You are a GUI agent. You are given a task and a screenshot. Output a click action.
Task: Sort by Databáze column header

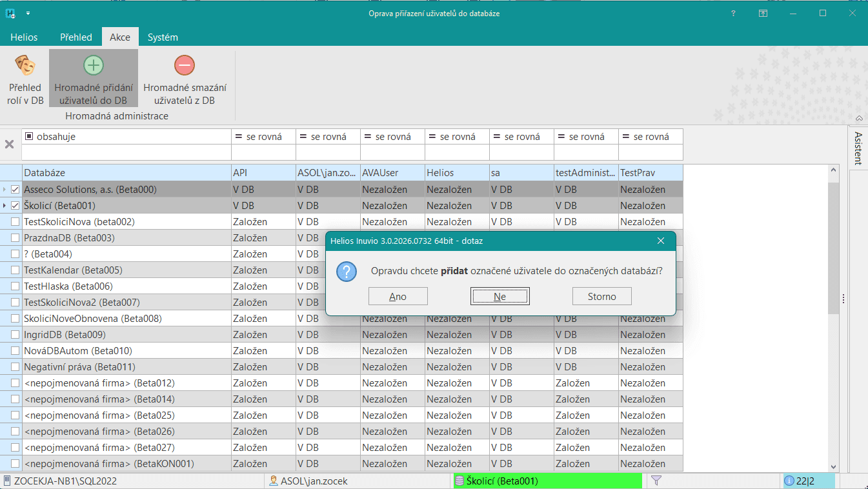tap(126, 173)
